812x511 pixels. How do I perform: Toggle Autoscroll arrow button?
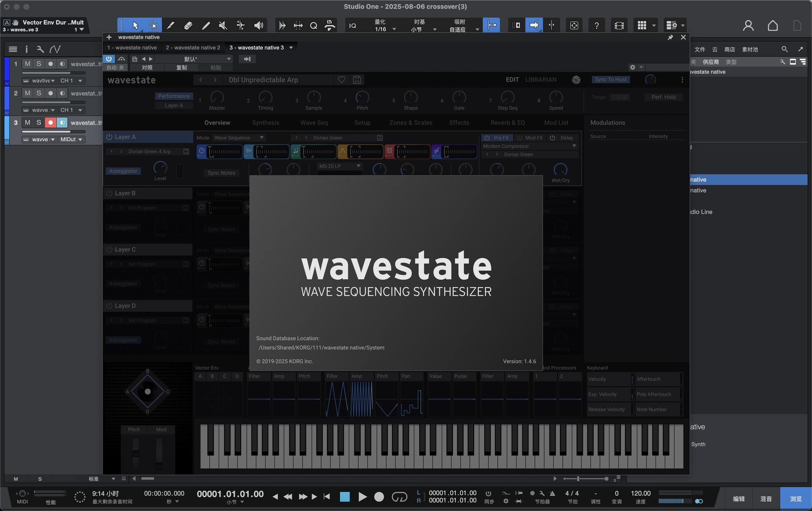(534, 25)
